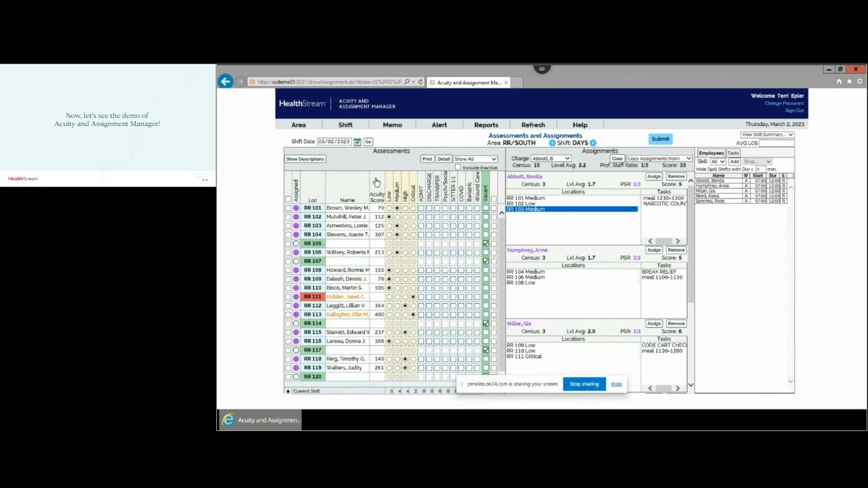Image resolution: width=868 pixels, height=488 pixels.
Task: Click the browser Home icon
Action: 839,81
